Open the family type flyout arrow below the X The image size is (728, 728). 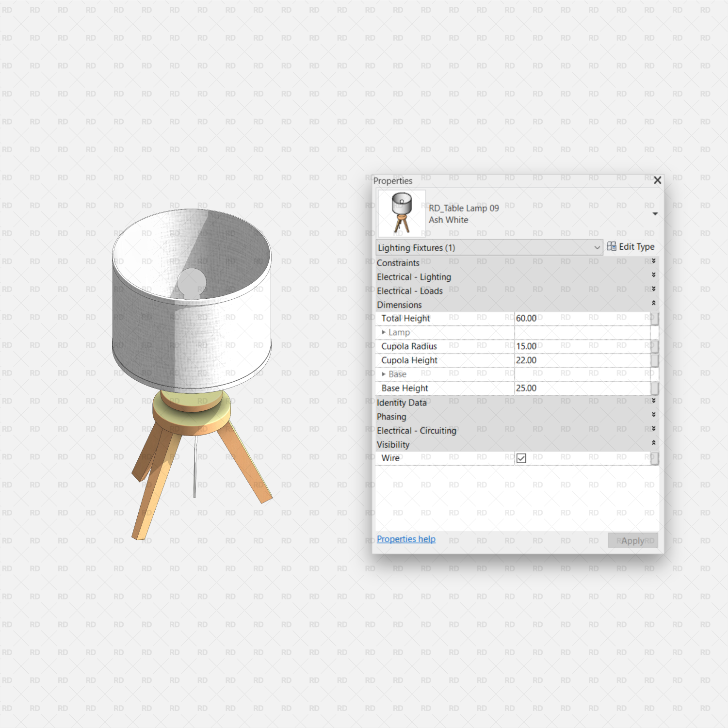point(656,213)
